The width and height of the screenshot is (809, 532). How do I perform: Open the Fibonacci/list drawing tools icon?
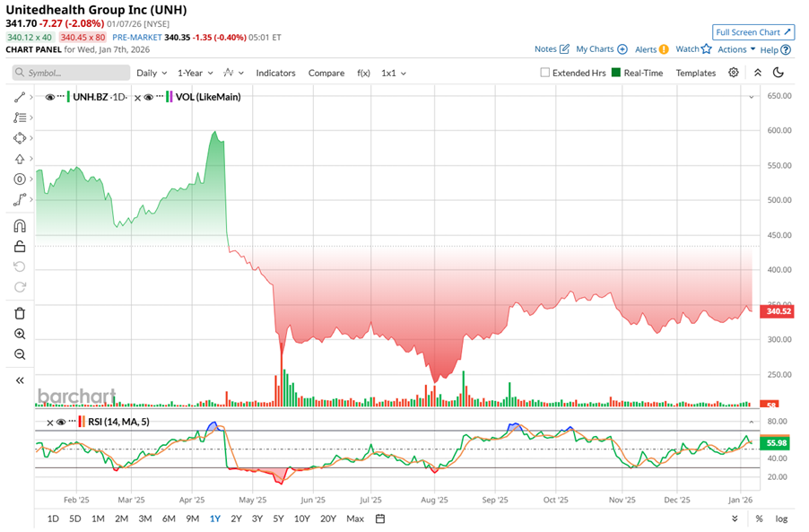pyautogui.click(x=20, y=118)
